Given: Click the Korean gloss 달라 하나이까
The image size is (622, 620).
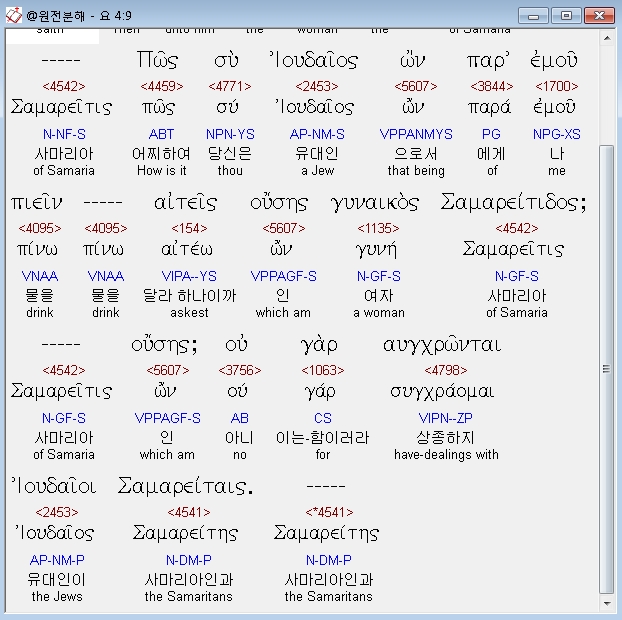Looking at the screenshot, I should pyautogui.click(x=189, y=296).
